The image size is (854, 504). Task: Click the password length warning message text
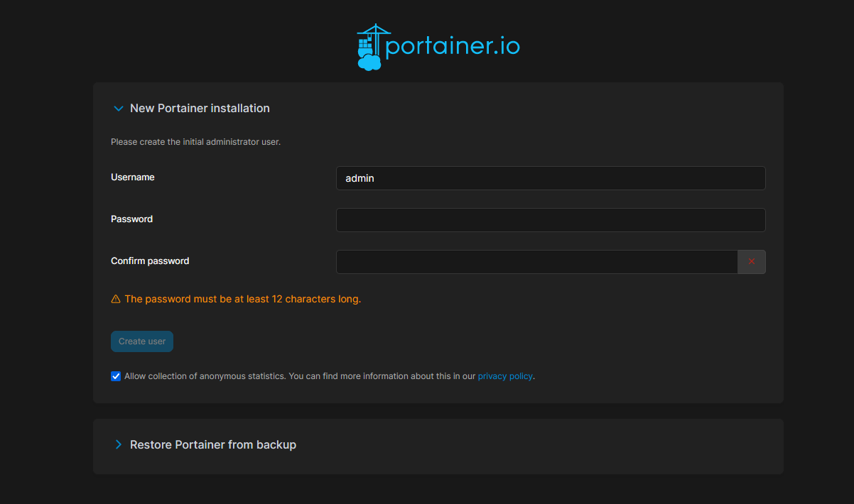[243, 299]
